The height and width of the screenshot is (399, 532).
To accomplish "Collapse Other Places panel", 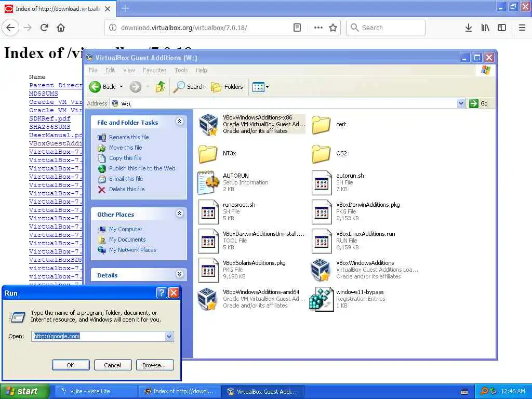I will [179, 214].
